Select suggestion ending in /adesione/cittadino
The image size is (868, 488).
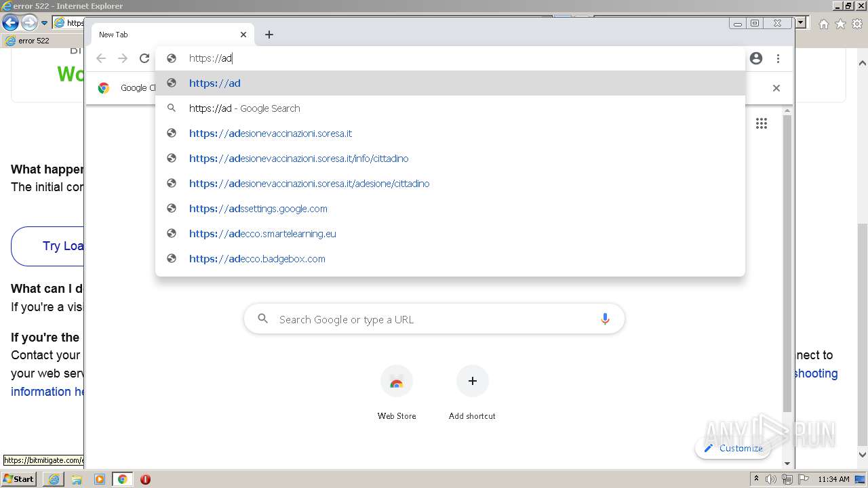pos(450,184)
